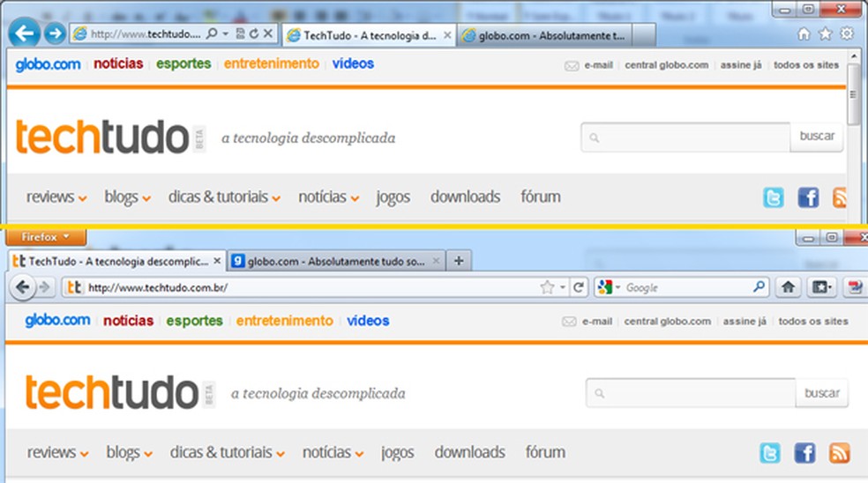
Task: Click search magnifier in IE address bar
Action: (x=212, y=33)
